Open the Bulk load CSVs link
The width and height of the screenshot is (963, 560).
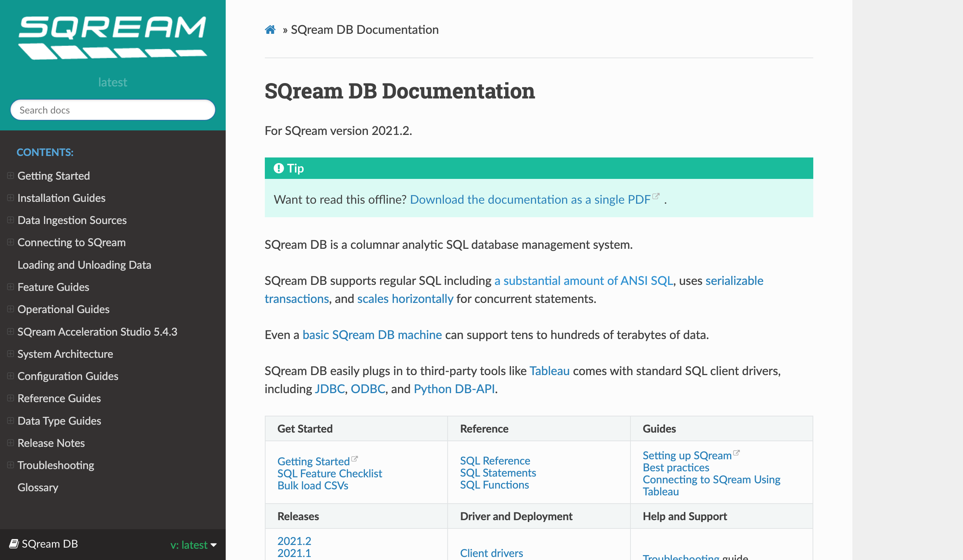pos(313,486)
